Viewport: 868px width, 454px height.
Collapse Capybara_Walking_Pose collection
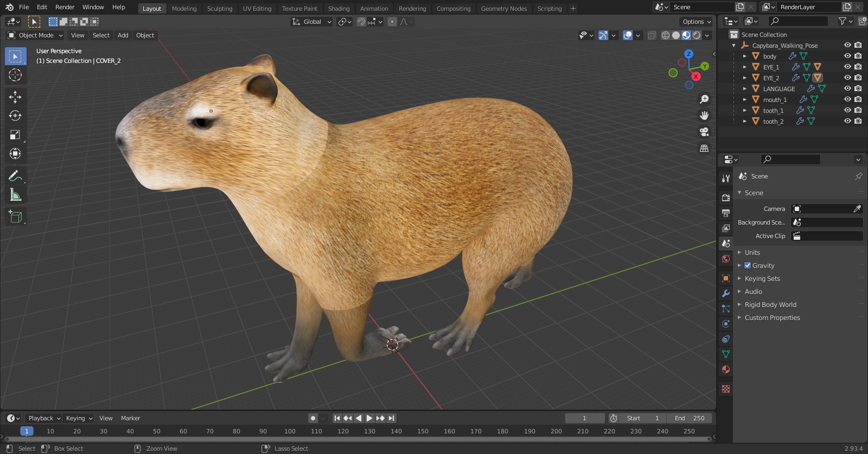pos(734,46)
